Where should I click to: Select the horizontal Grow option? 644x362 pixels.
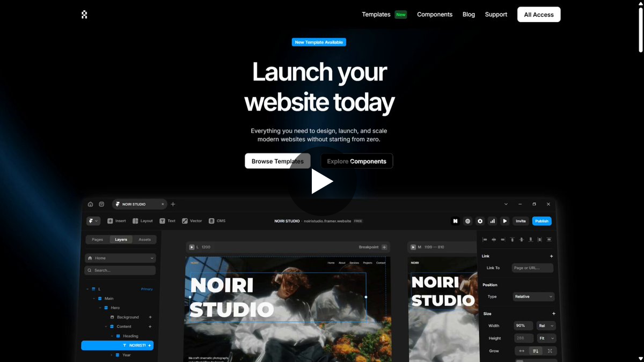[522, 351]
